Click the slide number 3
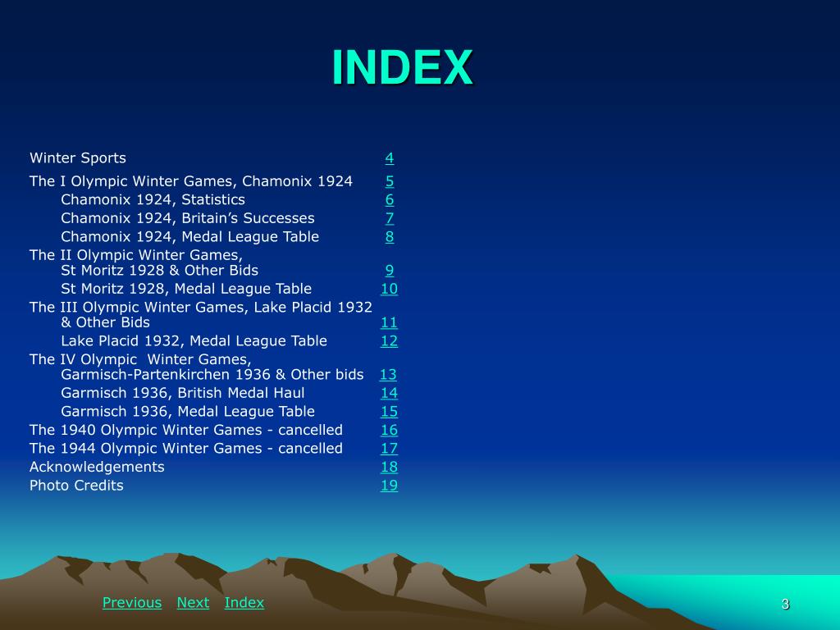The image size is (840, 630). (x=785, y=605)
